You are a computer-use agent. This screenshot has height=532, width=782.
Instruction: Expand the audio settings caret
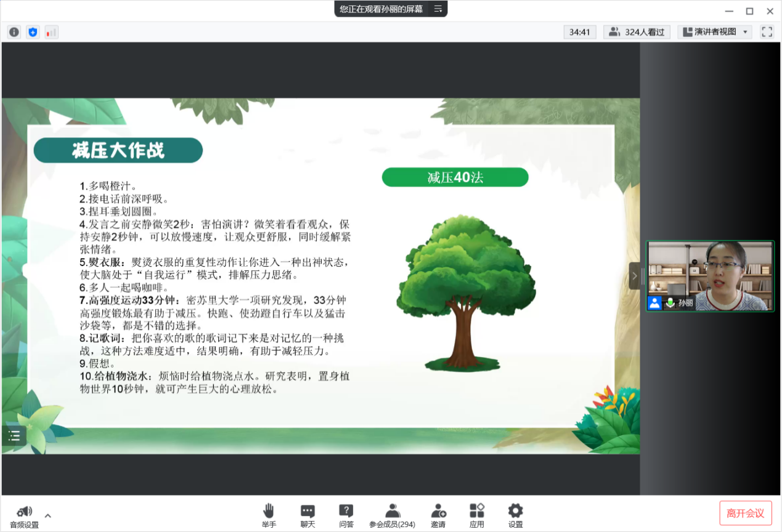pos(48,516)
